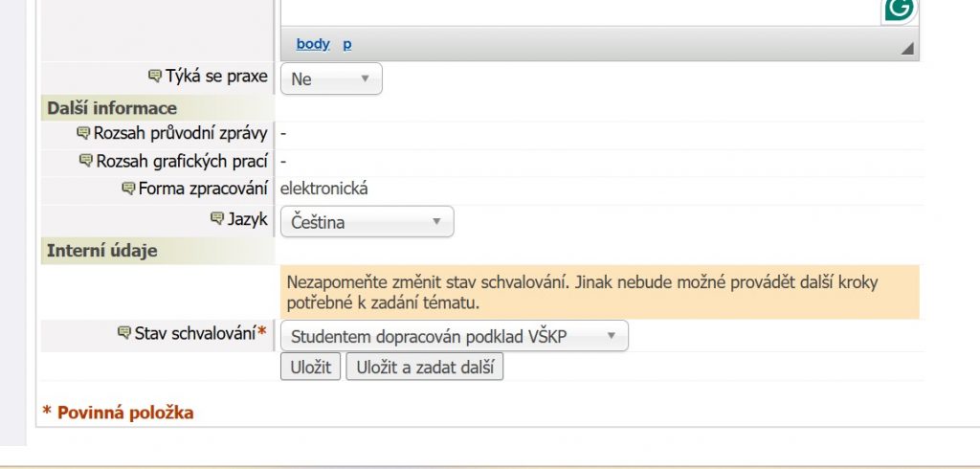Click the help bubble beside Týká se praxe
The width and height of the screenshot is (980, 469).
point(155,77)
